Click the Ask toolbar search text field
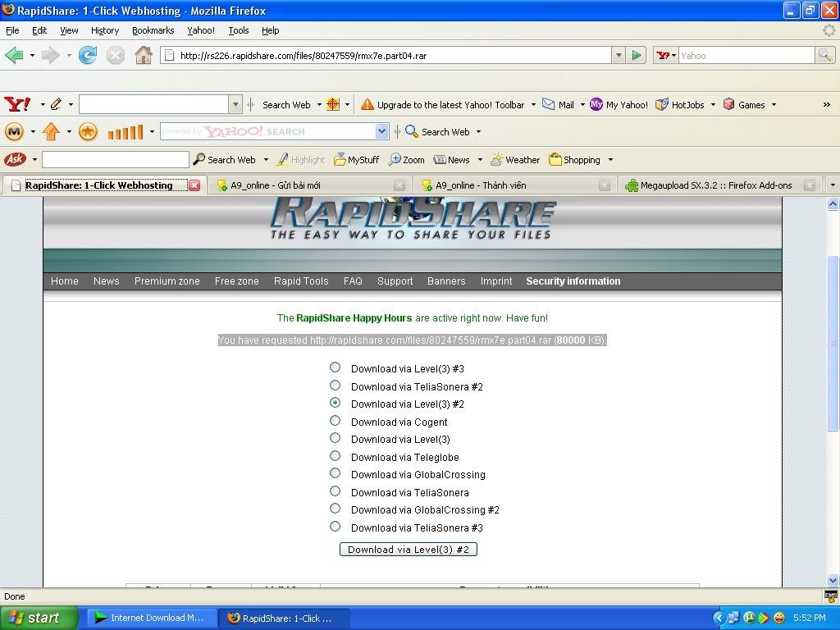Image resolution: width=840 pixels, height=630 pixels. (x=115, y=160)
